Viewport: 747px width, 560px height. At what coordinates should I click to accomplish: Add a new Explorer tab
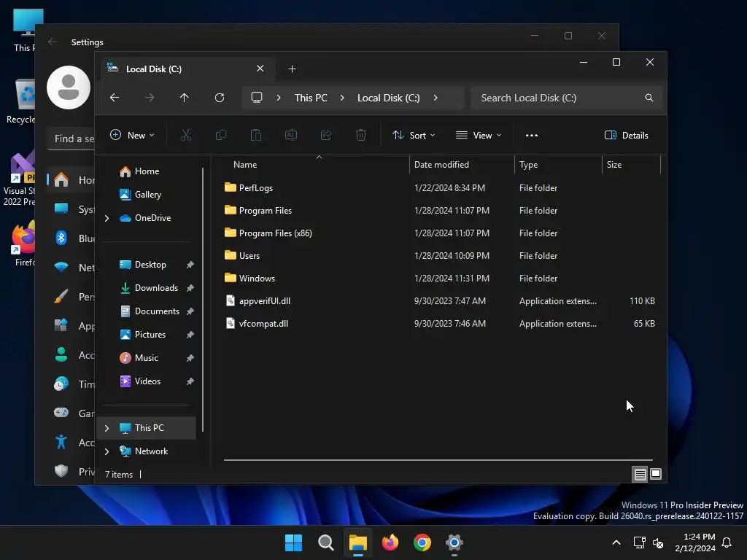[292, 69]
